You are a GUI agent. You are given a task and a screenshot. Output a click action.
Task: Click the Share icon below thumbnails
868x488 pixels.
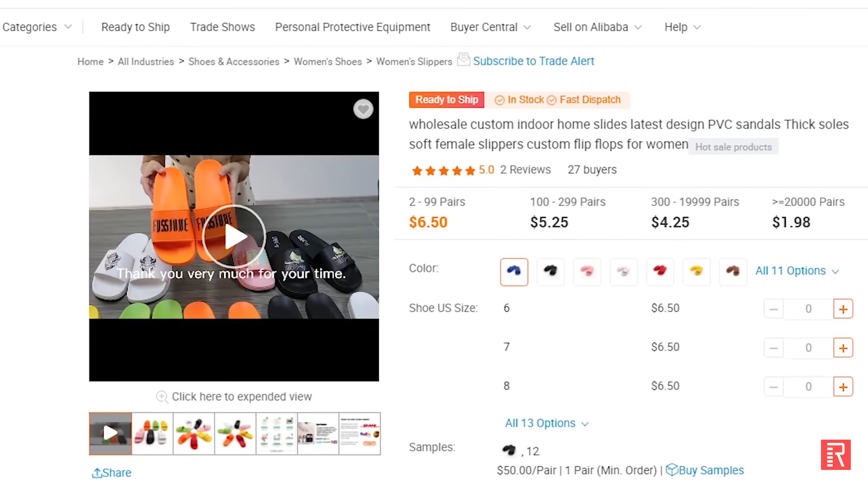point(97,473)
